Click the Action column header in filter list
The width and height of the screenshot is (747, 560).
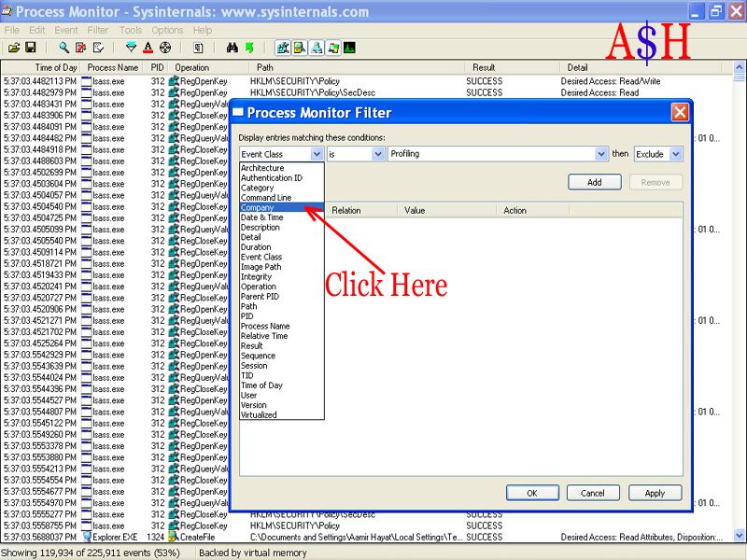(x=532, y=211)
